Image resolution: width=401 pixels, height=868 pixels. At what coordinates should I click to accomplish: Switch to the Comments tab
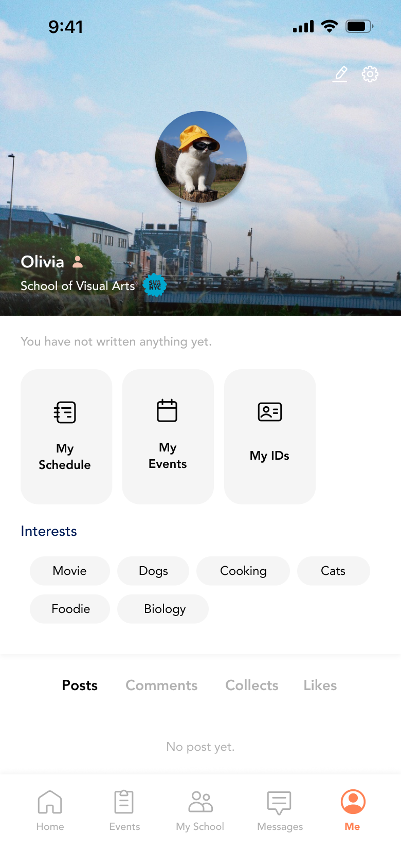point(161,685)
